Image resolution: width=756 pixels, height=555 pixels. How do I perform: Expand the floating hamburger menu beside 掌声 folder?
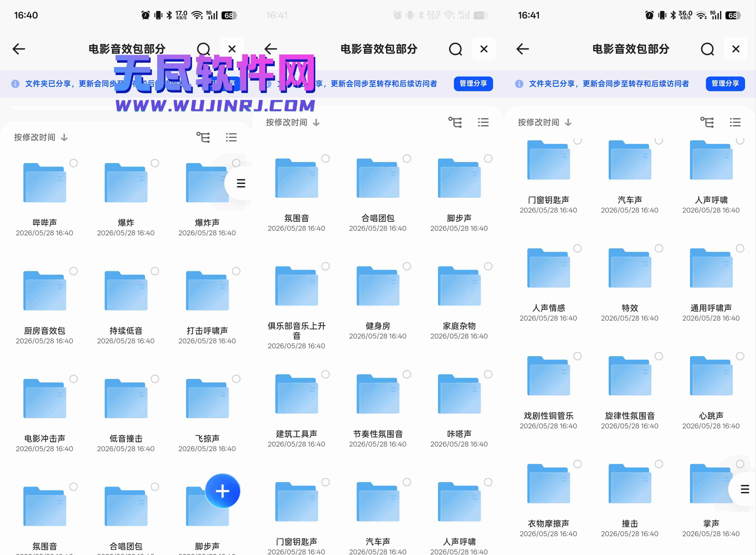point(745,489)
